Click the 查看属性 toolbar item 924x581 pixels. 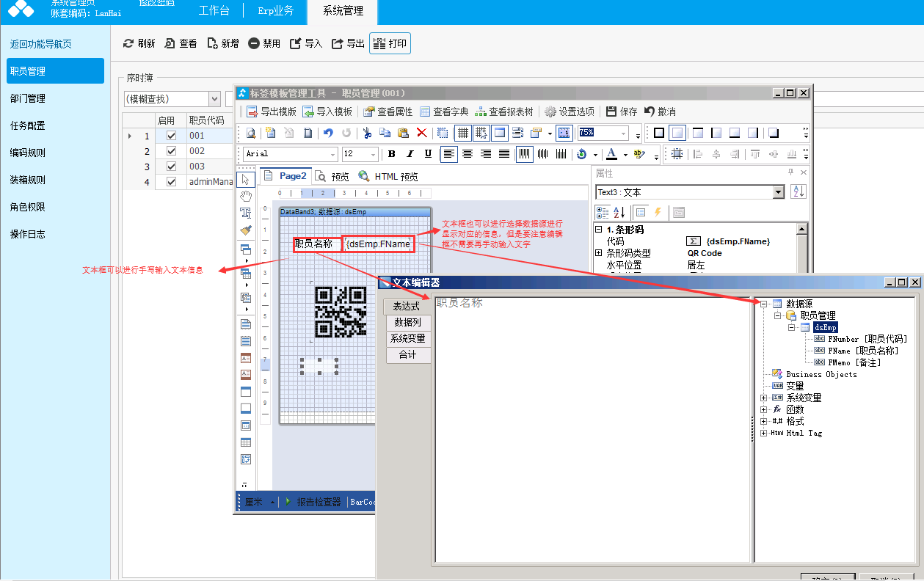388,112
